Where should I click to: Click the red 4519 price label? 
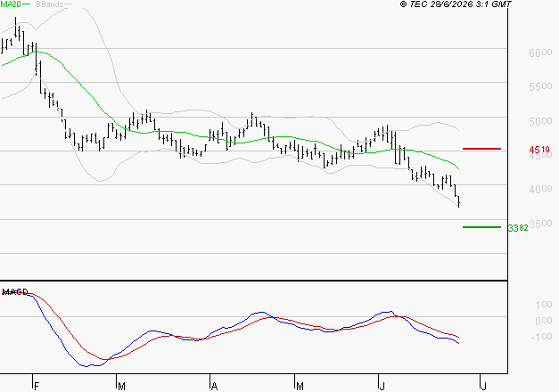coord(539,150)
